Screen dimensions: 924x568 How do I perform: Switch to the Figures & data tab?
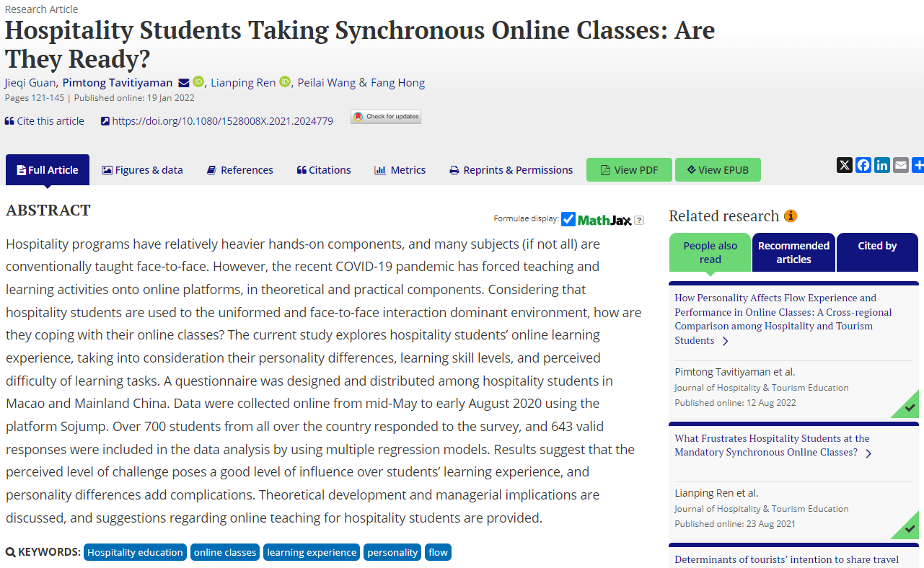click(x=142, y=170)
